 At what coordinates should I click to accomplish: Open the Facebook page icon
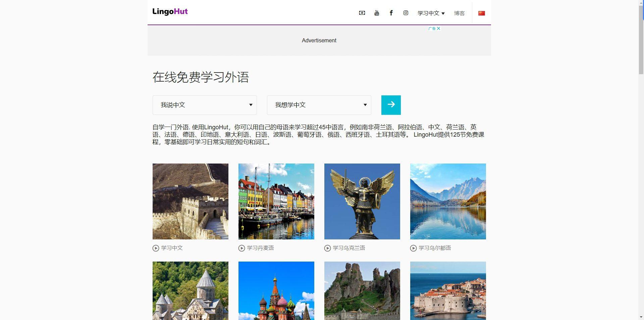(x=391, y=13)
